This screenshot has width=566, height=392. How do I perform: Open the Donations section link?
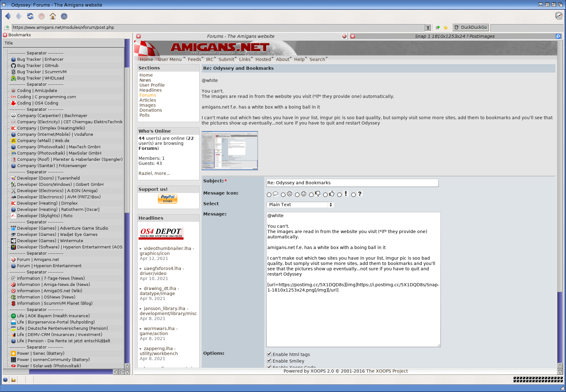click(151, 110)
